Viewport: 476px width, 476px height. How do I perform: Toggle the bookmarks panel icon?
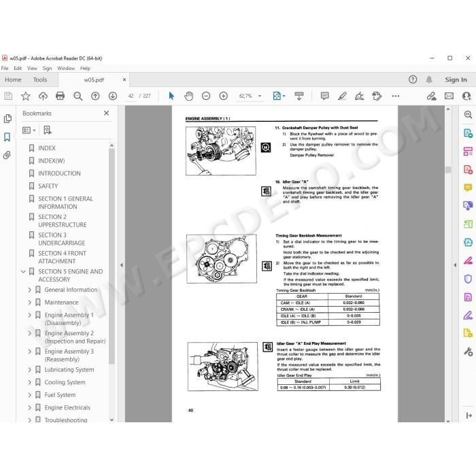7,137
